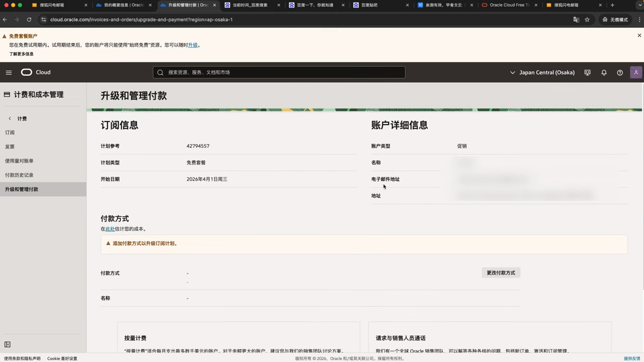View site information icon in address bar
Image resolution: width=644 pixels, height=362 pixels.
tap(44, 20)
